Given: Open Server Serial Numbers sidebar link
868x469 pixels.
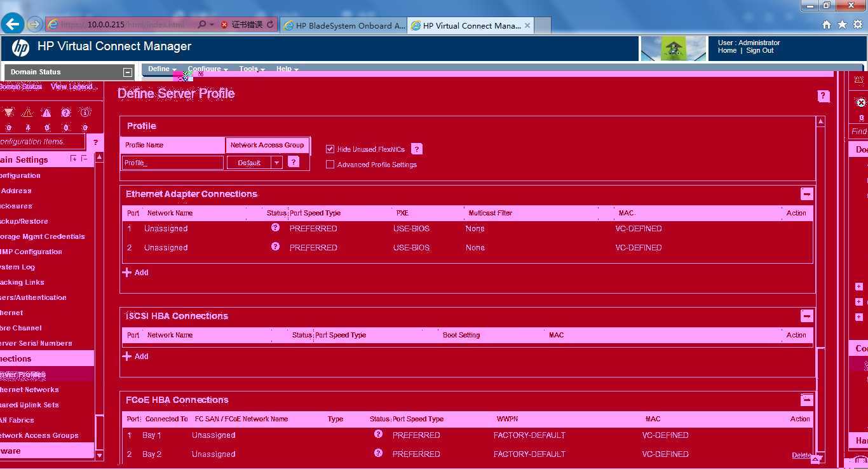Looking at the screenshot, I should (x=36, y=343).
